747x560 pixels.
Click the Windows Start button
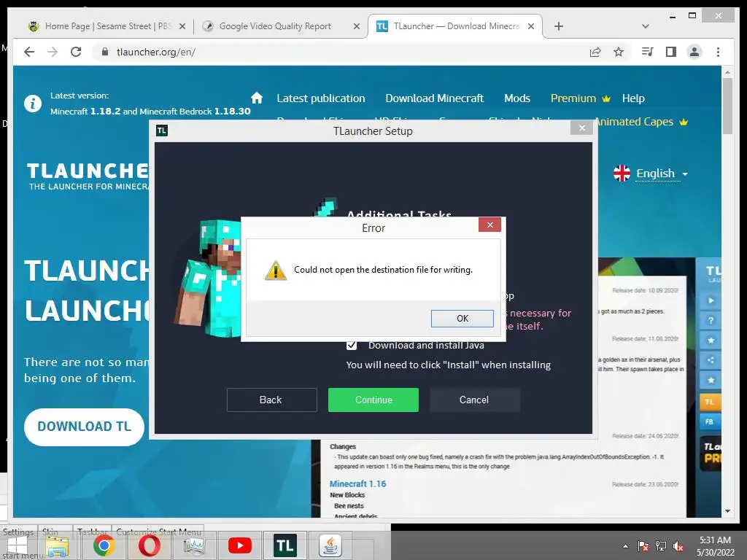coord(17,546)
